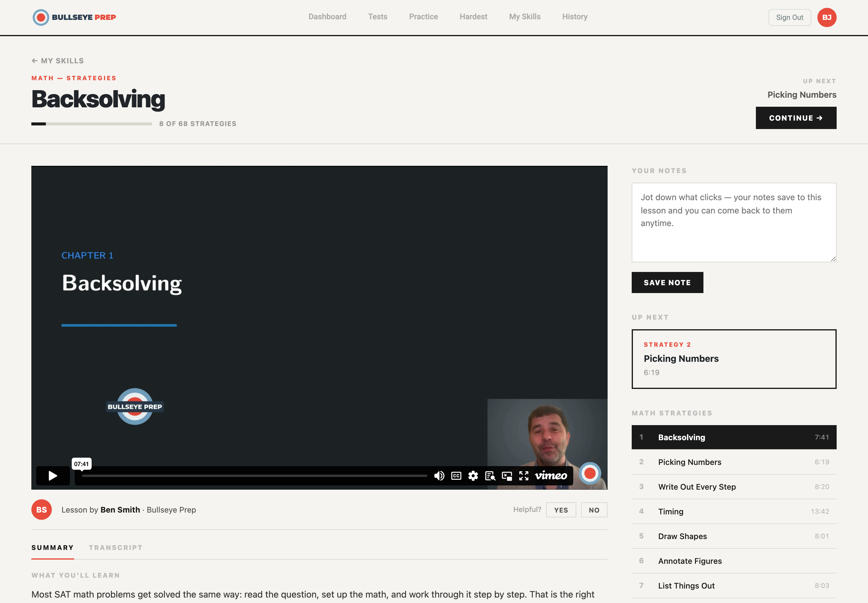Click into the Your Notes text area
Viewport: 868px width, 603px height.
[x=734, y=223]
